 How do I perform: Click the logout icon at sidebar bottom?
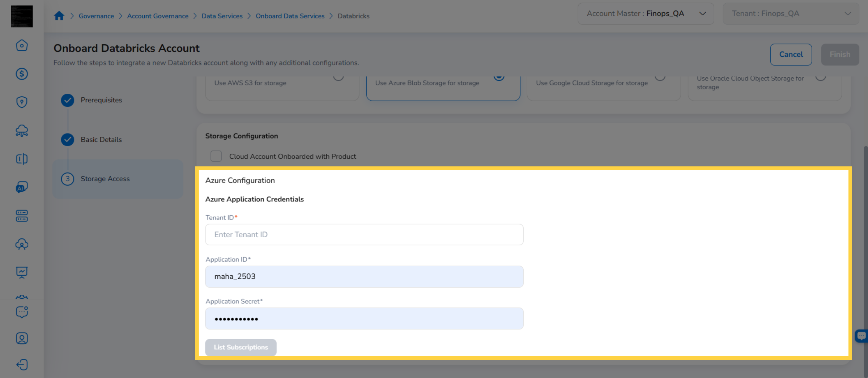[x=22, y=365]
